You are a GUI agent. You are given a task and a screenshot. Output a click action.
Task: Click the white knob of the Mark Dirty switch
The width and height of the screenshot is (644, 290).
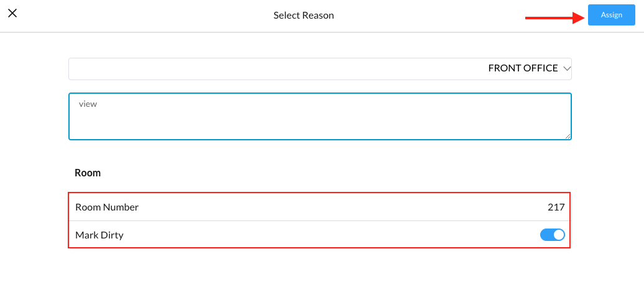[x=558, y=235]
